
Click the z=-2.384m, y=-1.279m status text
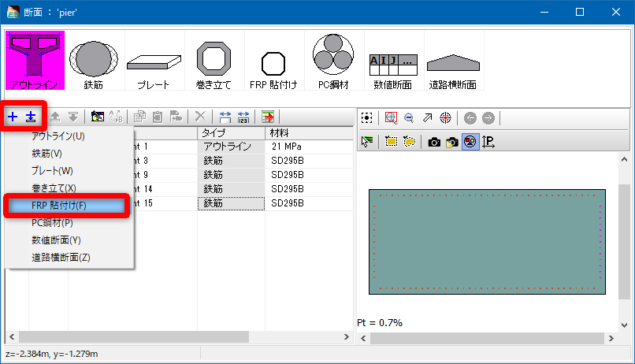pos(52,354)
